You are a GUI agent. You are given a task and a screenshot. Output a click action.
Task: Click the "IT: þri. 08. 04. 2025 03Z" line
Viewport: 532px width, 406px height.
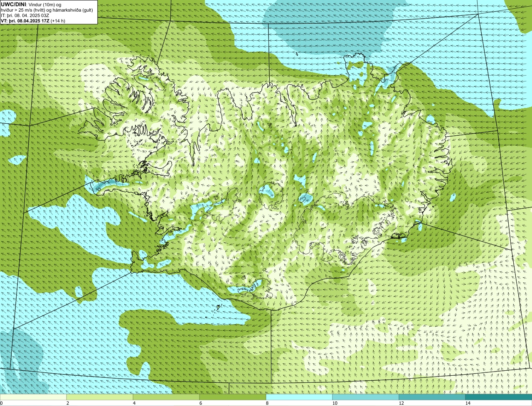click(25, 15)
